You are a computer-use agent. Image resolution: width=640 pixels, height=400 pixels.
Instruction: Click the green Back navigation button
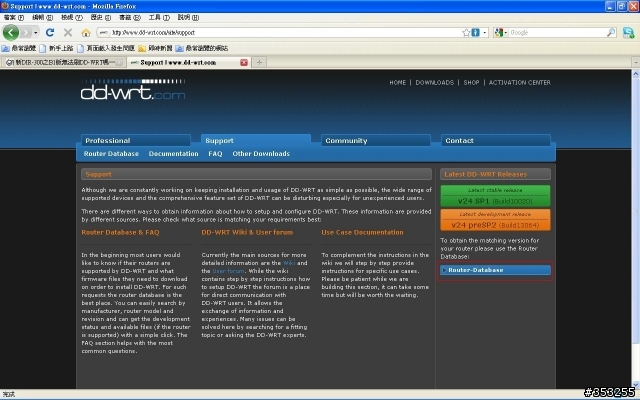point(11,32)
